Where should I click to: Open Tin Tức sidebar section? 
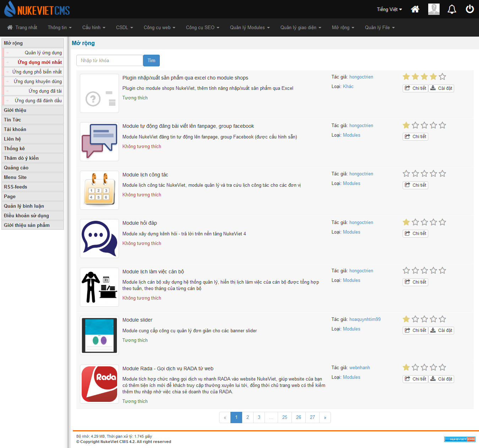click(33, 120)
